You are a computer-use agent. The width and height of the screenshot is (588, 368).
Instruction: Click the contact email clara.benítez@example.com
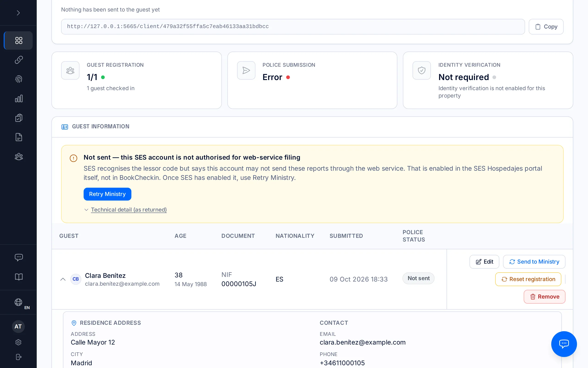(362, 342)
